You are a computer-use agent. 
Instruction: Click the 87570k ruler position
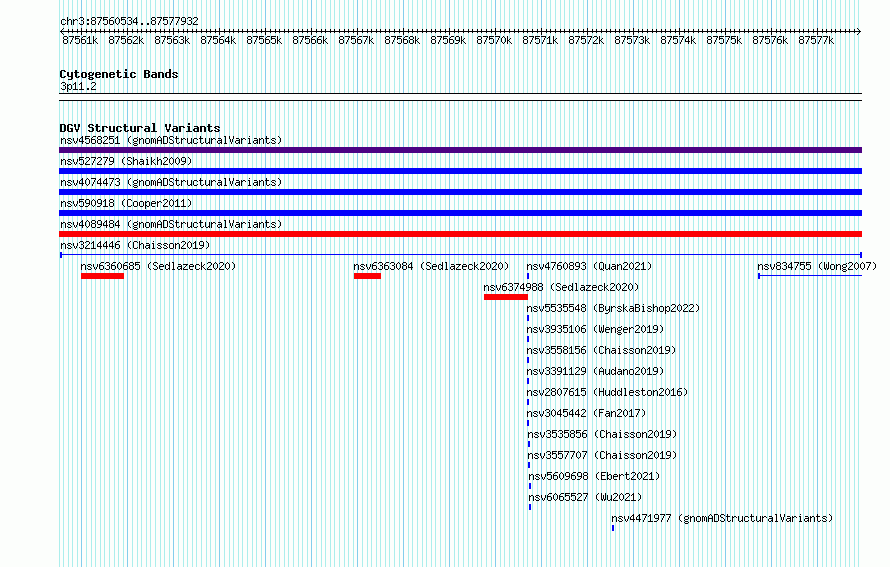[494, 40]
